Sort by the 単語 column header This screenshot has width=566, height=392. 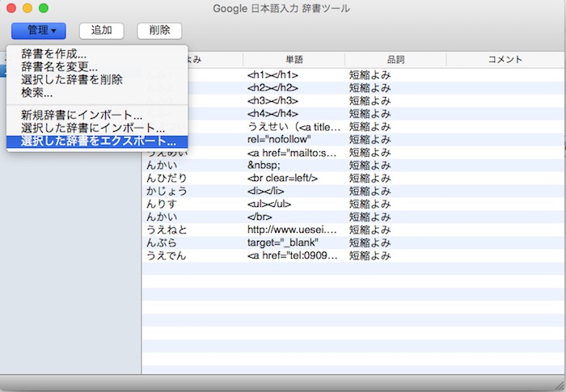(294, 60)
